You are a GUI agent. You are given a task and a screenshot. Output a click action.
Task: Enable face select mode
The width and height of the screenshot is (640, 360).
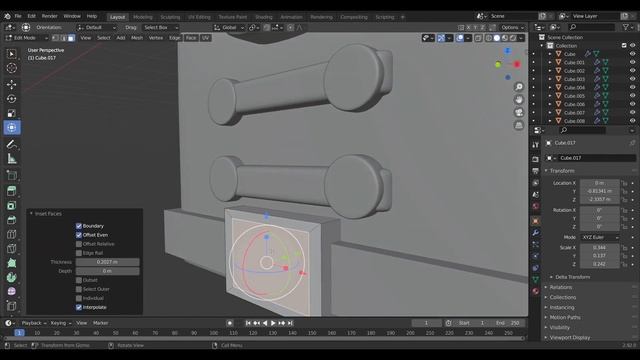coord(71,38)
